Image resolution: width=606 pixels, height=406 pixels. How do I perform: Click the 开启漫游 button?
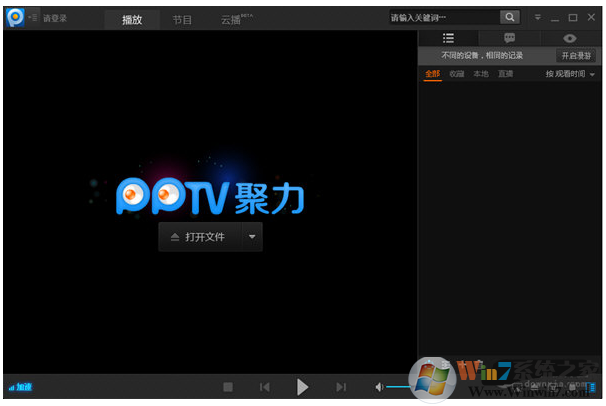point(576,56)
